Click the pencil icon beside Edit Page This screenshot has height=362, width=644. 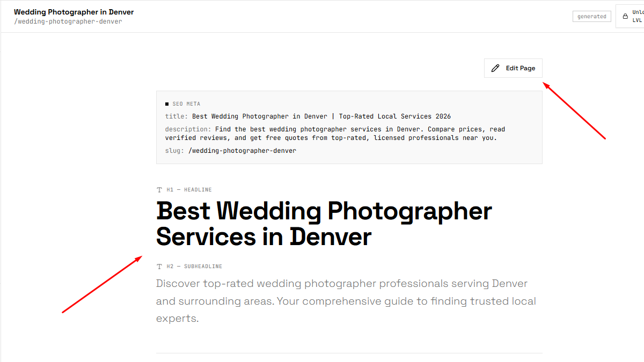point(495,68)
